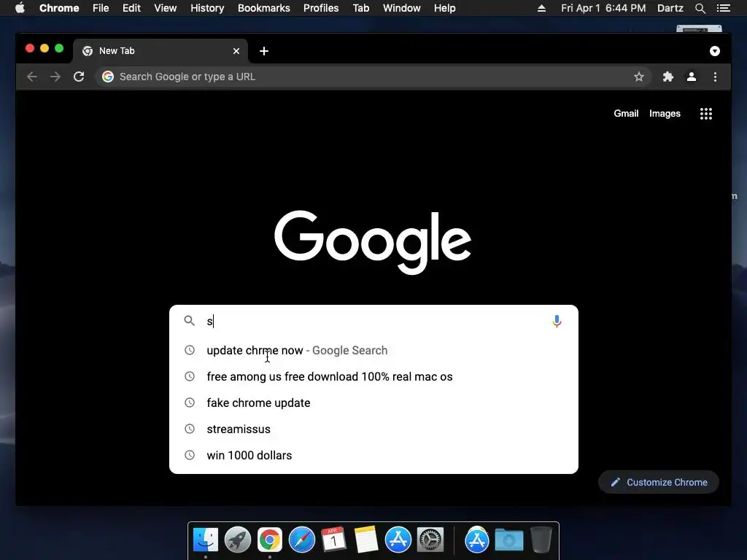This screenshot has width=747, height=560.
Task: Open the Downloads folder in Dock
Action: tap(508, 540)
